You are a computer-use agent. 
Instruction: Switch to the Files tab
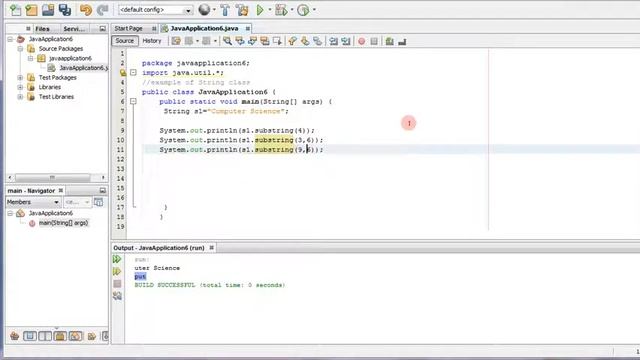(x=42, y=29)
